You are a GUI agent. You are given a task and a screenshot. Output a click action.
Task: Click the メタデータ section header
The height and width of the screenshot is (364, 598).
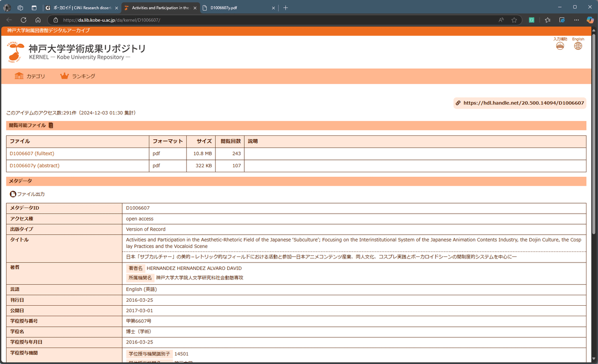click(x=296, y=181)
